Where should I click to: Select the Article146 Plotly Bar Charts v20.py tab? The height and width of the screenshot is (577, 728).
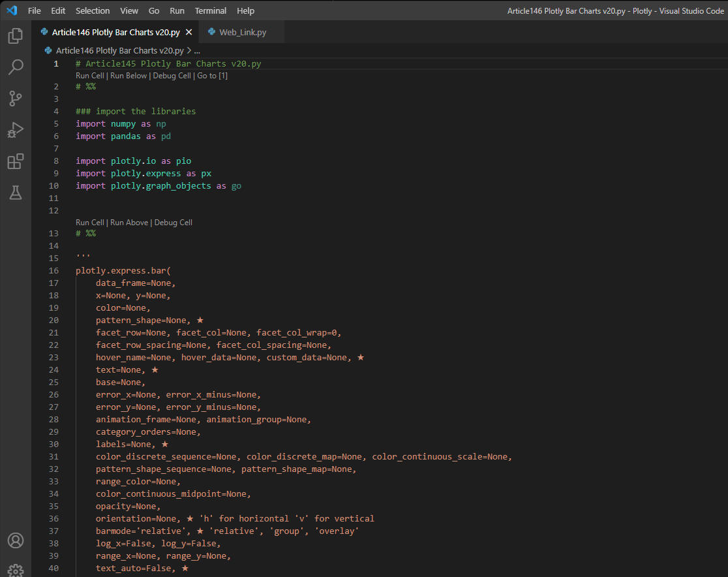pos(115,32)
